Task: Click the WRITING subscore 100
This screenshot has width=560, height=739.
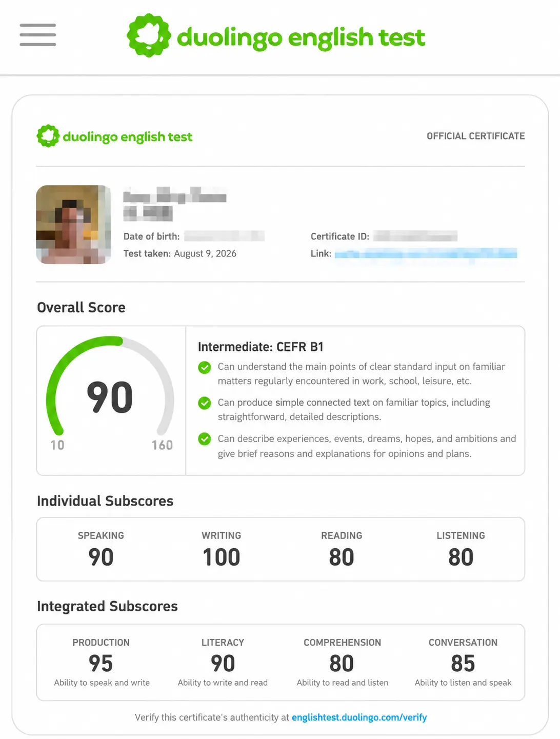Action: [x=222, y=557]
